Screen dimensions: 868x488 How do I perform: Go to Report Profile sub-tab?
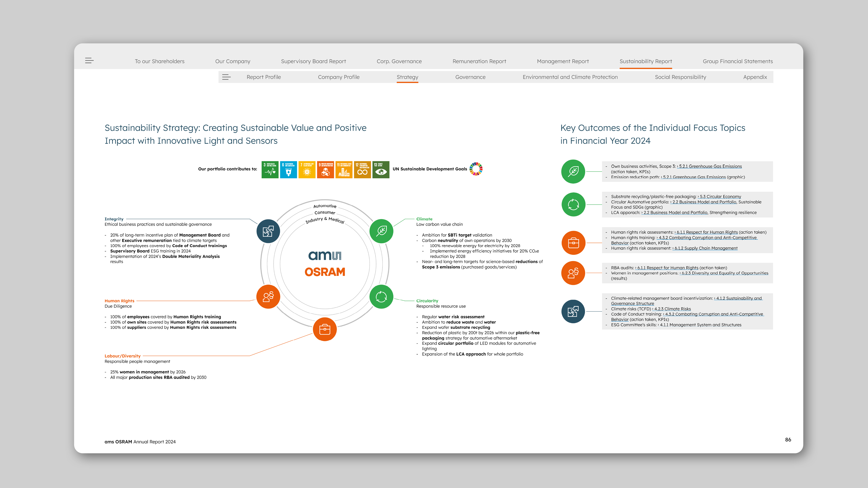tap(263, 77)
